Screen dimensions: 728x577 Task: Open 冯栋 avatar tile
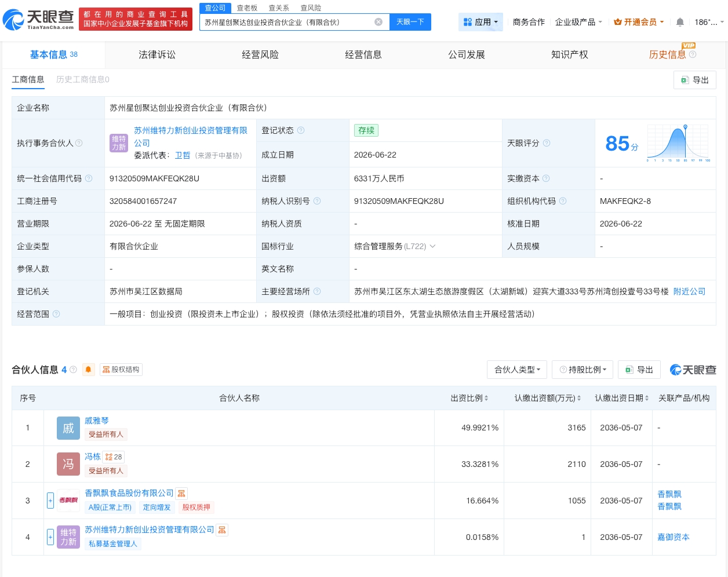coord(68,464)
